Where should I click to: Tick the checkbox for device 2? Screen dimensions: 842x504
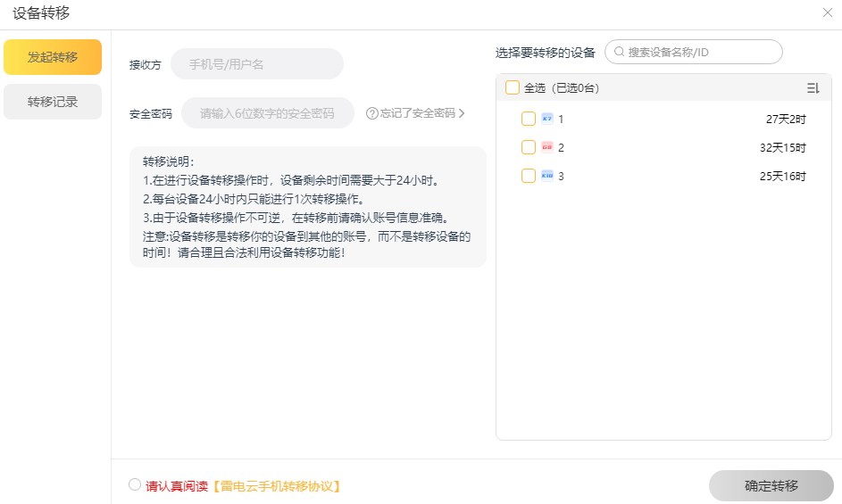point(529,147)
